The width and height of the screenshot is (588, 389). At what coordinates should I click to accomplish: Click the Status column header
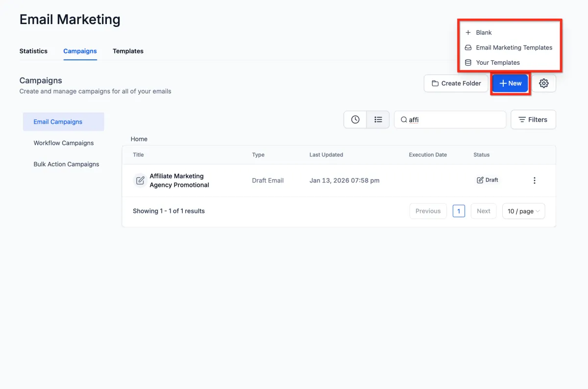click(x=481, y=155)
